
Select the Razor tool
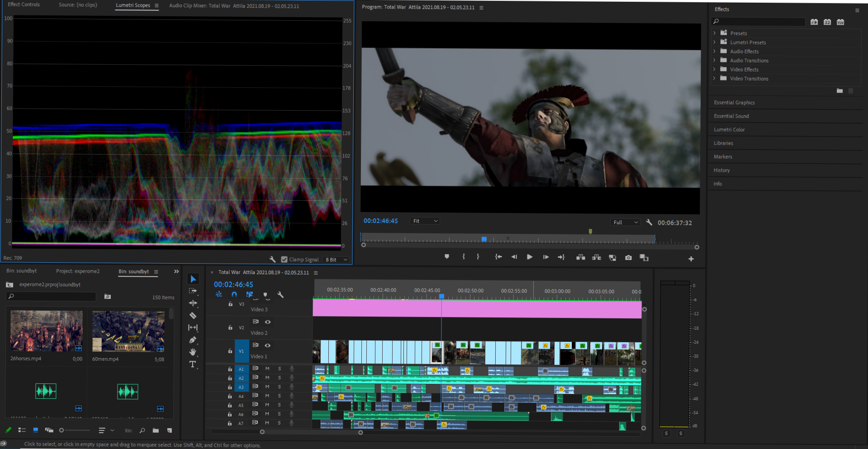click(193, 316)
